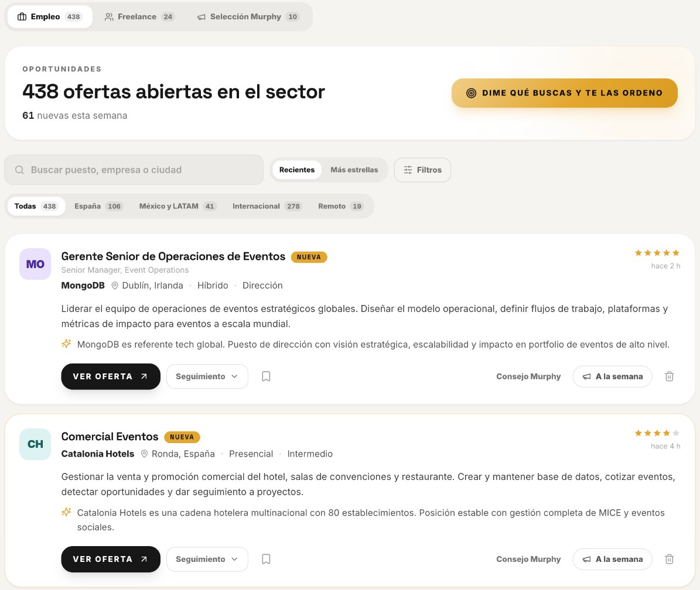Viewport: 700px width, 590px height.
Task: Click NUEVA badge on Comercial Eventos offer
Action: [x=182, y=437]
